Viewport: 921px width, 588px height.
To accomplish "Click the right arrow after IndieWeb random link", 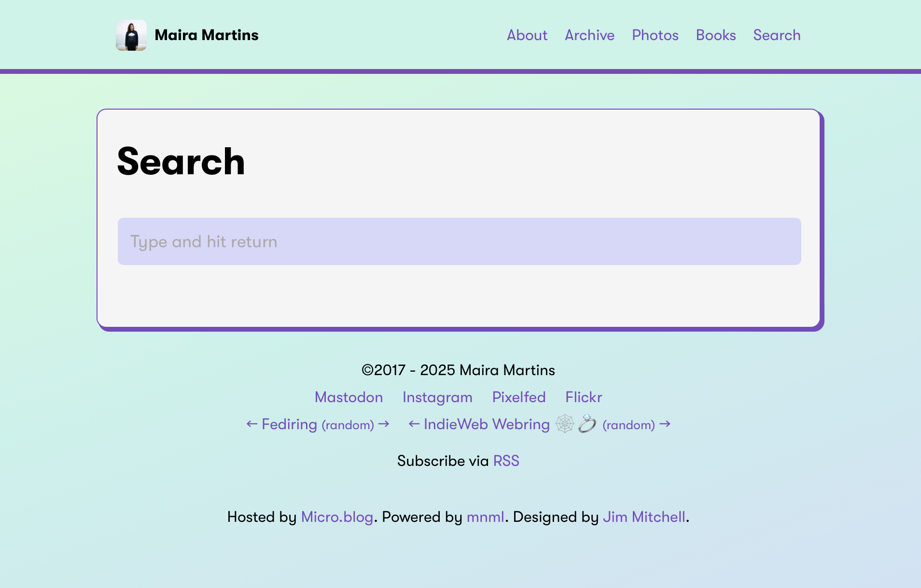I will (x=666, y=424).
